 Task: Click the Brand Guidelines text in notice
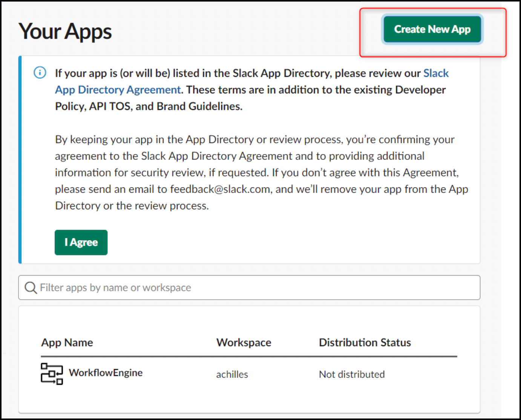(x=199, y=106)
